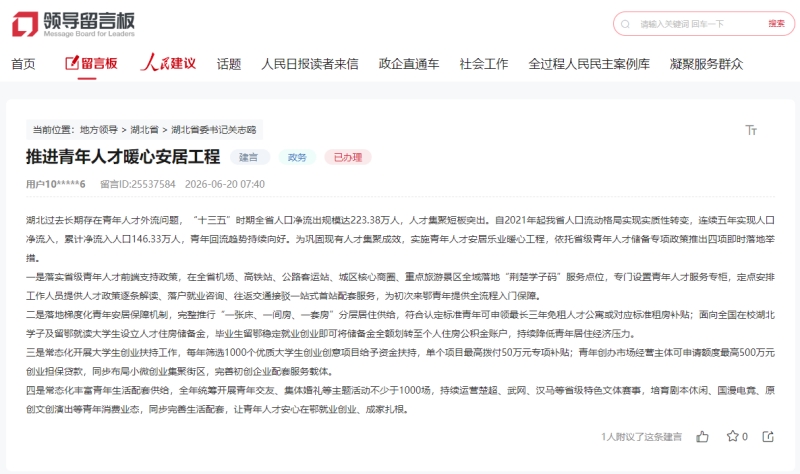This screenshot has width=800, height=474.
Task: Open the 话题 menu item
Action: (229, 64)
